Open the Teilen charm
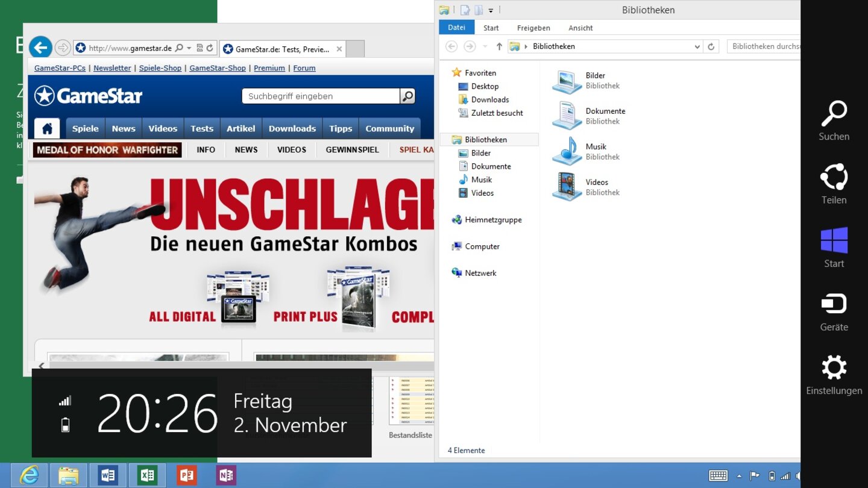868x488 pixels. (834, 184)
